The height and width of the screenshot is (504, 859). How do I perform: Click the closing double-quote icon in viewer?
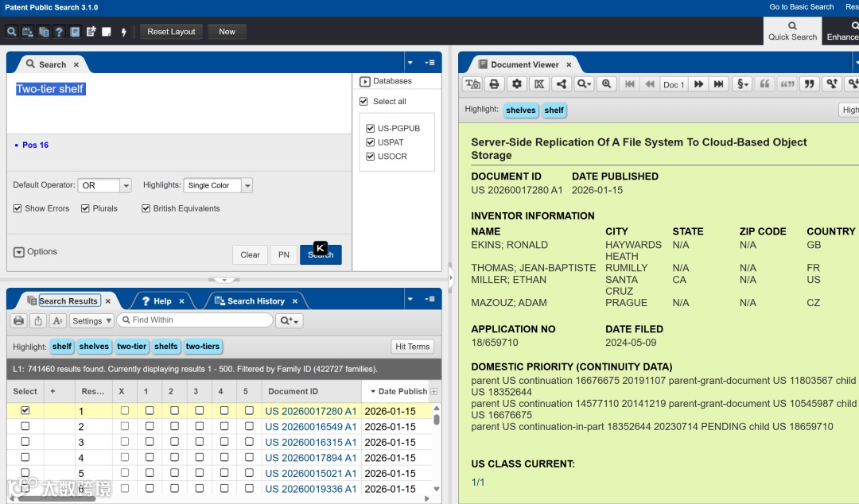point(809,83)
